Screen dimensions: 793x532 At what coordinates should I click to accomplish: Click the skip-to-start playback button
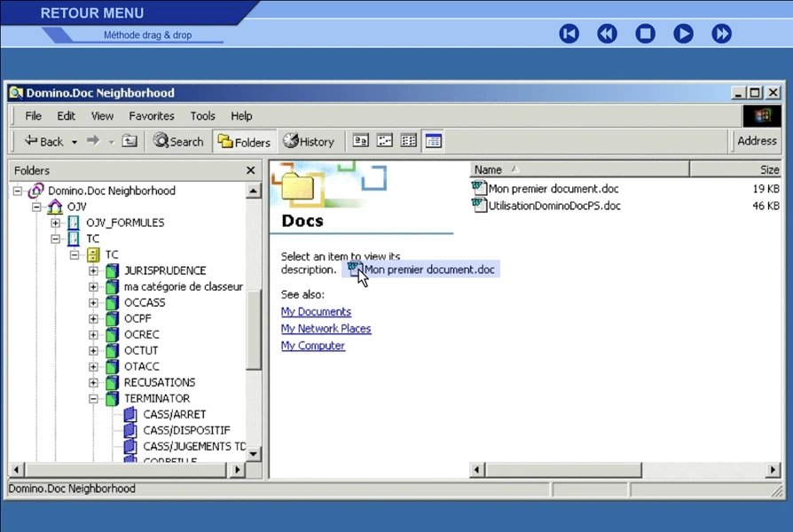click(569, 34)
